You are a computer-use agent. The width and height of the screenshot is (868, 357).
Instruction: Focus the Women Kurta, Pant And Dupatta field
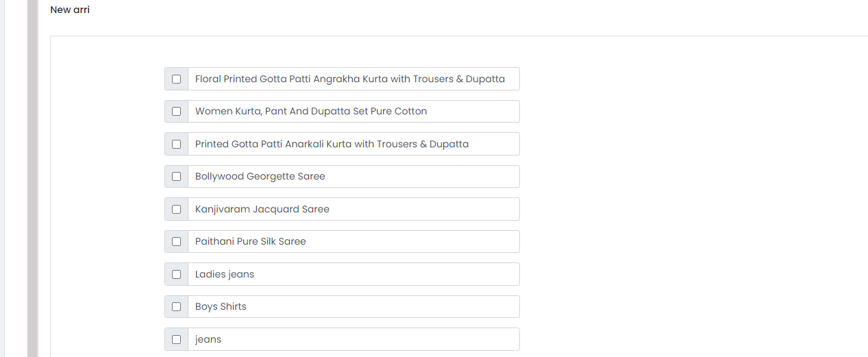click(x=354, y=111)
